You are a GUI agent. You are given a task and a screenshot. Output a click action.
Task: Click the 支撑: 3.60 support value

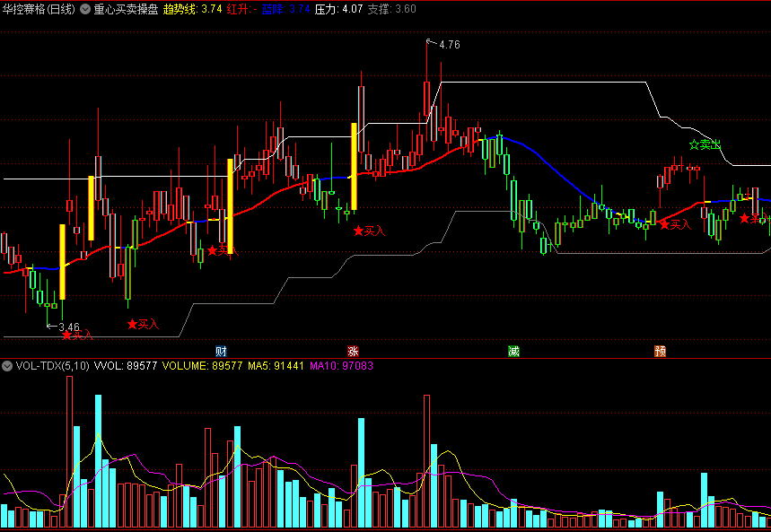(392, 9)
